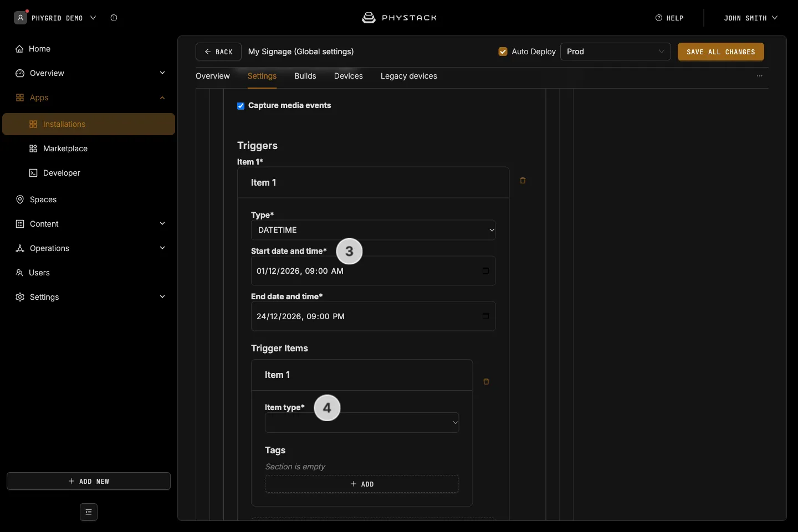Click the Start date and time field
Screen dimensions: 798x532
click(x=374, y=271)
